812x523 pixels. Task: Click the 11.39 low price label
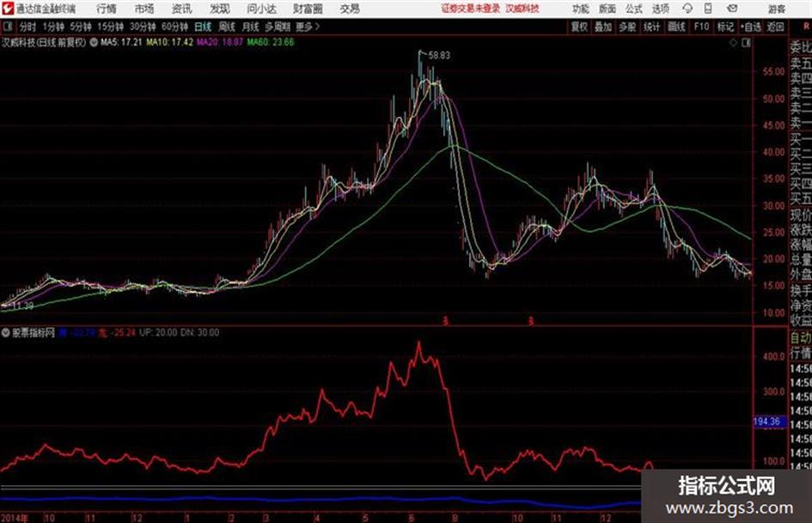23,306
